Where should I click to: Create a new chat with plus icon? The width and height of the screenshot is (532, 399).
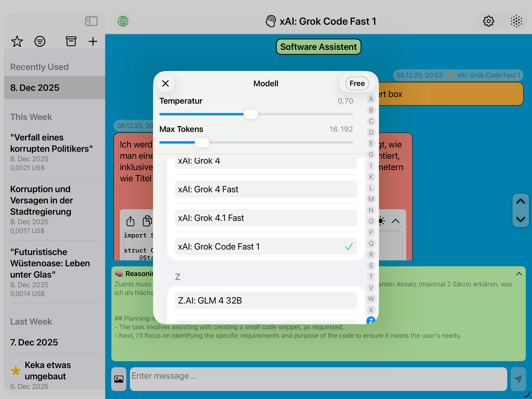(x=93, y=41)
